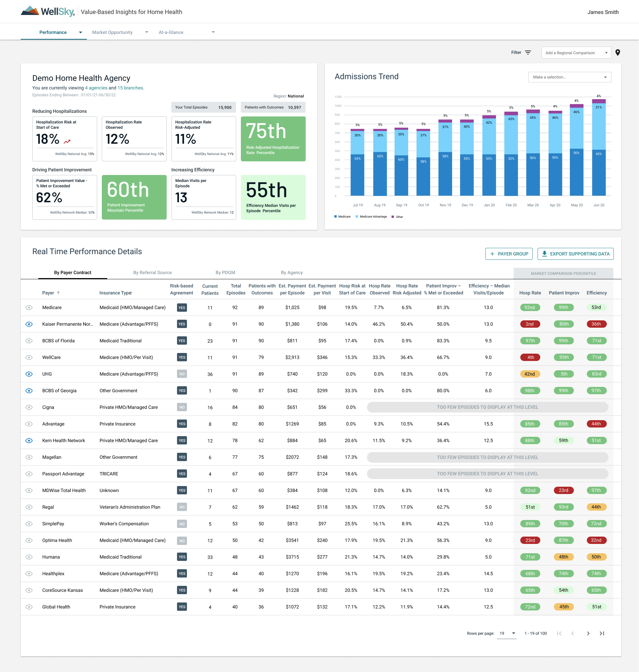Click the Other legend color swatch

(393, 217)
